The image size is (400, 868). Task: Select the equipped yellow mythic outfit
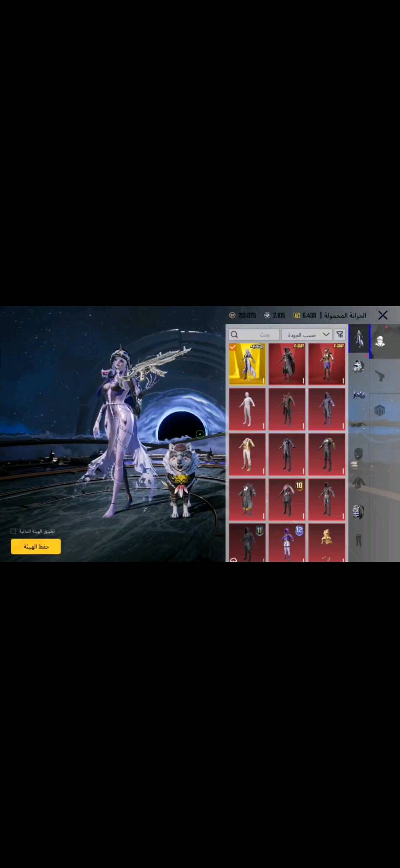point(247,364)
